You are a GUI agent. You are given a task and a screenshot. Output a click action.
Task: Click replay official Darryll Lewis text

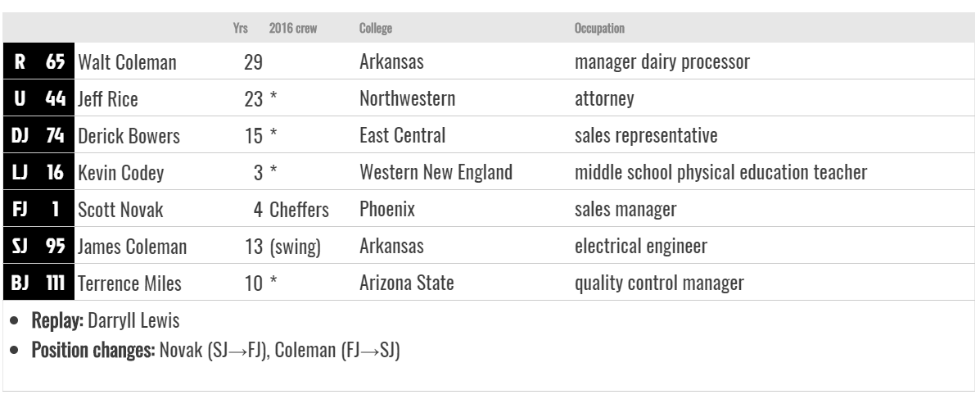coord(133,320)
